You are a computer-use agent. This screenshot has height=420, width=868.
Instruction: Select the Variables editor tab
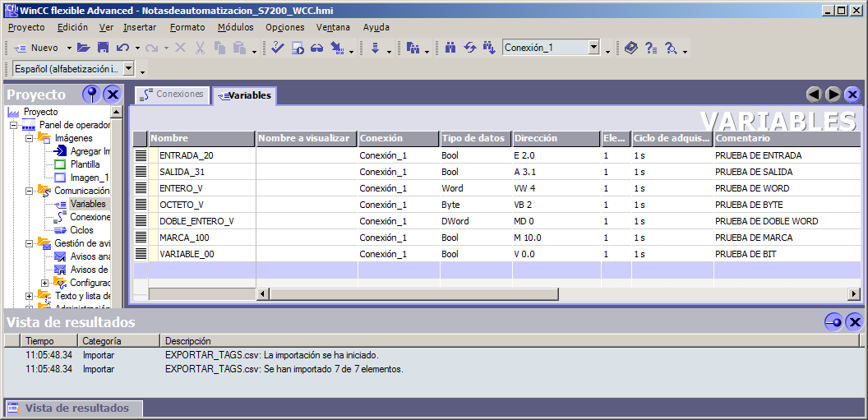(245, 95)
